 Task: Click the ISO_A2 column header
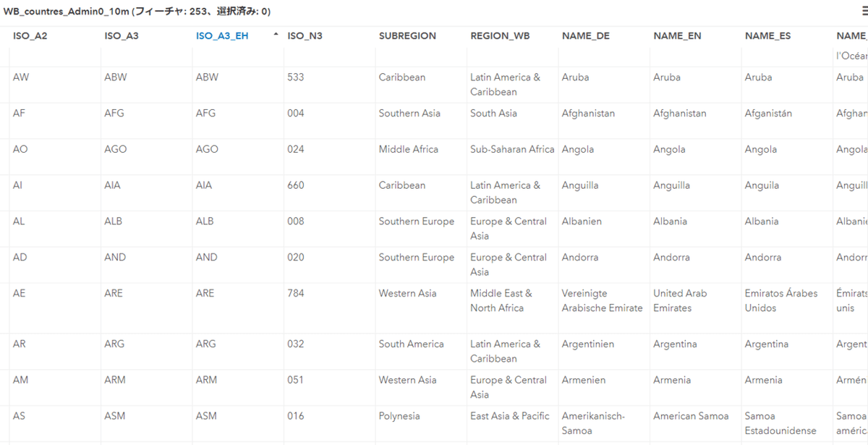(x=30, y=35)
